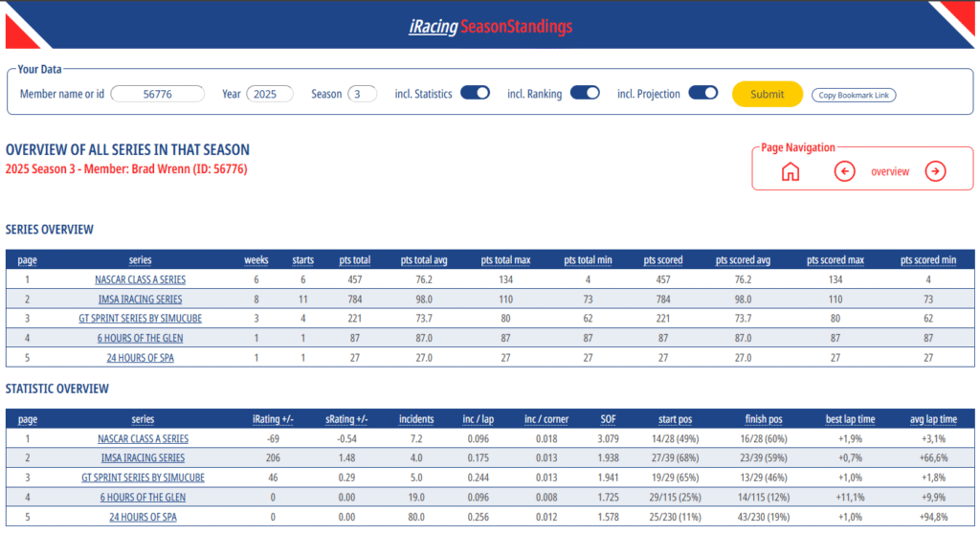The width and height of the screenshot is (980, 534).
Task: Click the 'pts total min' column header
Action: (x=588, y=260)
